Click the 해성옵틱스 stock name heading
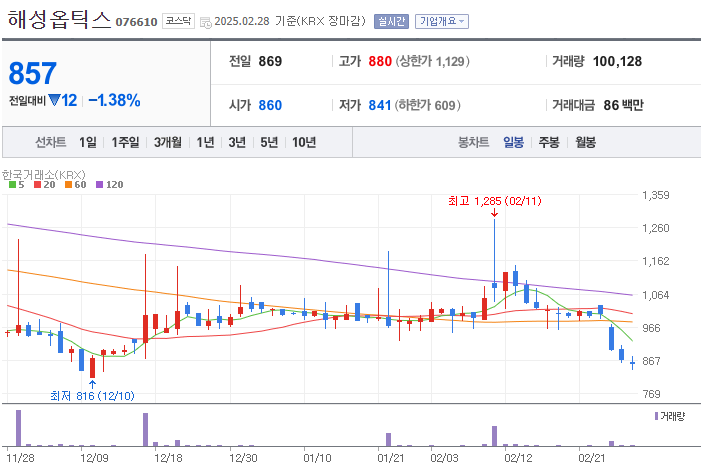The image size is (701, 467). (x=59, y=20)
